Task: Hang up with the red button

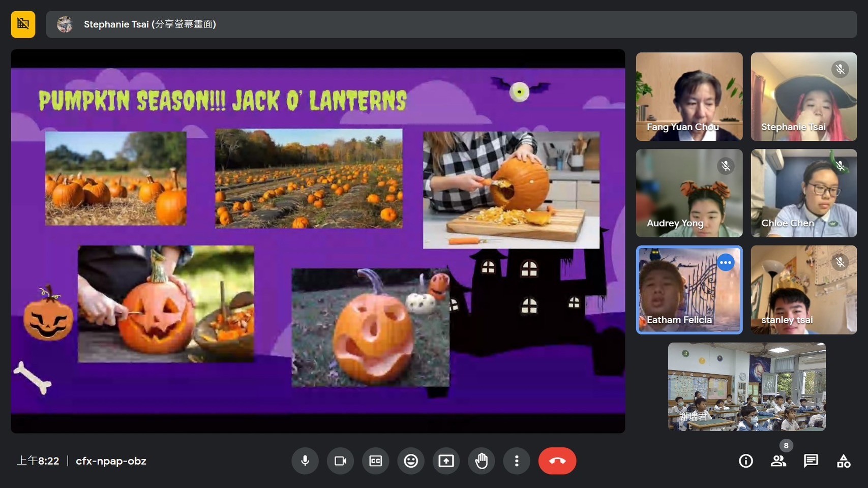Action: click(x=557, y=461)
